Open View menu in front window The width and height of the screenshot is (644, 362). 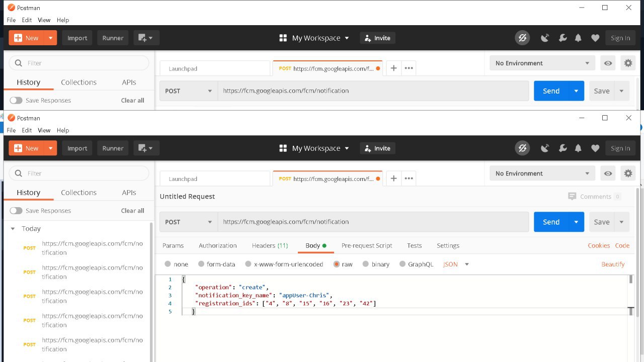[x=44, y=130]
